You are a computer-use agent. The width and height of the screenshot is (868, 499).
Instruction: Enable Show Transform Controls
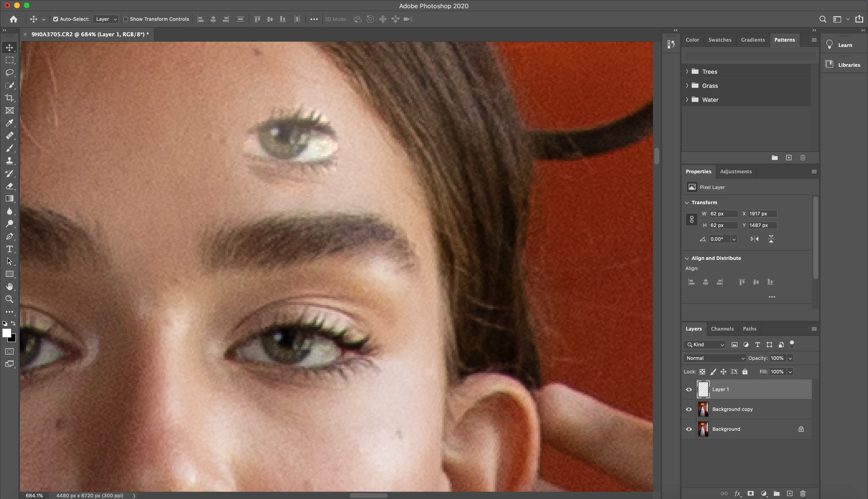[x=125, y=19]
